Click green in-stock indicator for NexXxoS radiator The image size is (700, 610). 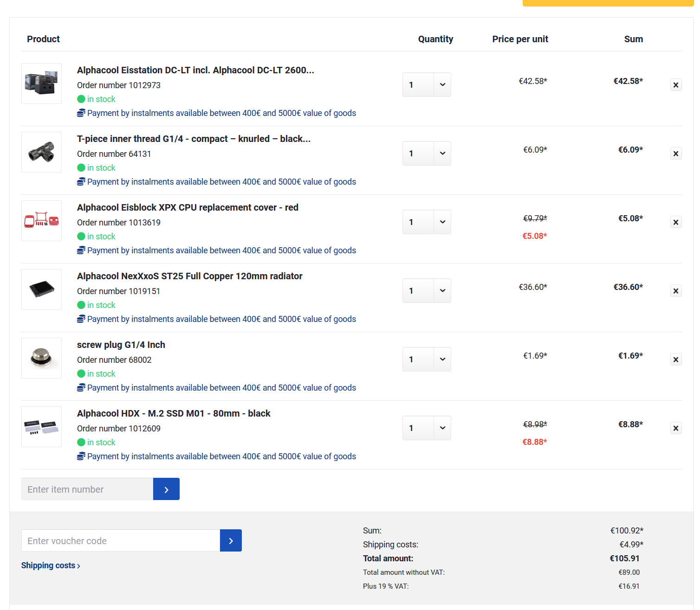[x=81, y=305]
